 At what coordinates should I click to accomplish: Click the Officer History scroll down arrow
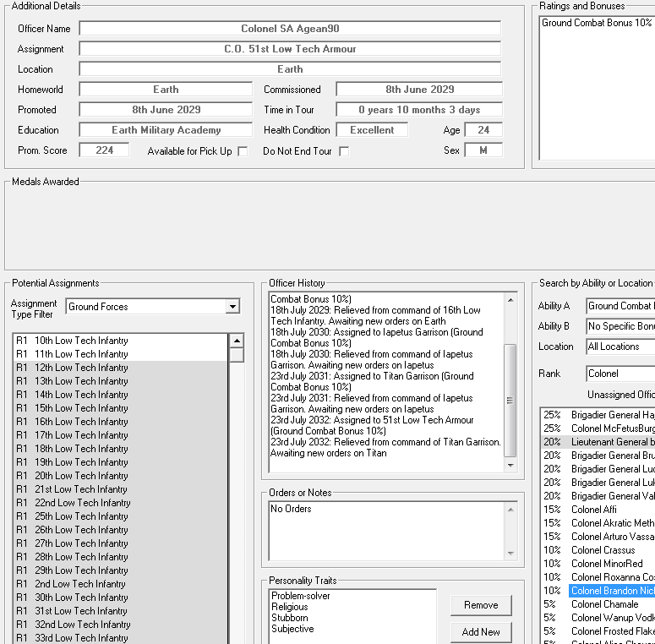(510, 465)
